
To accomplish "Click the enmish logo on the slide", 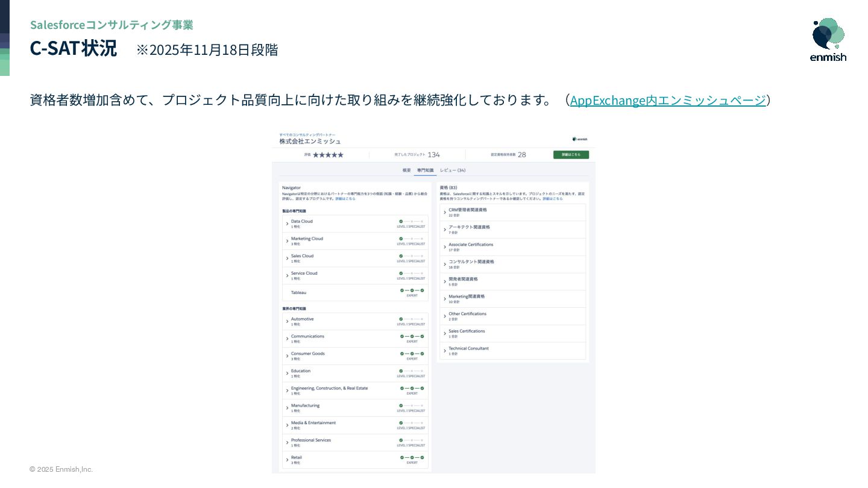I will coord(828,40).
